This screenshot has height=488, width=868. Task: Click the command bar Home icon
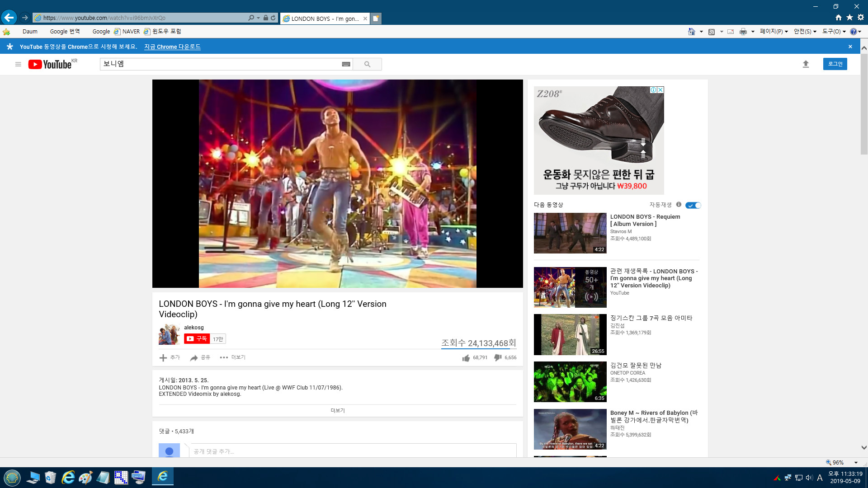(691, 32)
